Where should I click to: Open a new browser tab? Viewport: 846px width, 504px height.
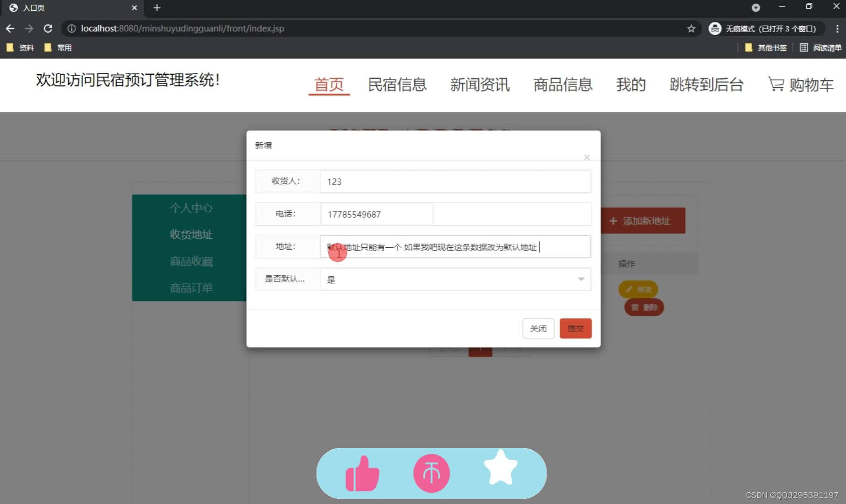coord(157,8)
